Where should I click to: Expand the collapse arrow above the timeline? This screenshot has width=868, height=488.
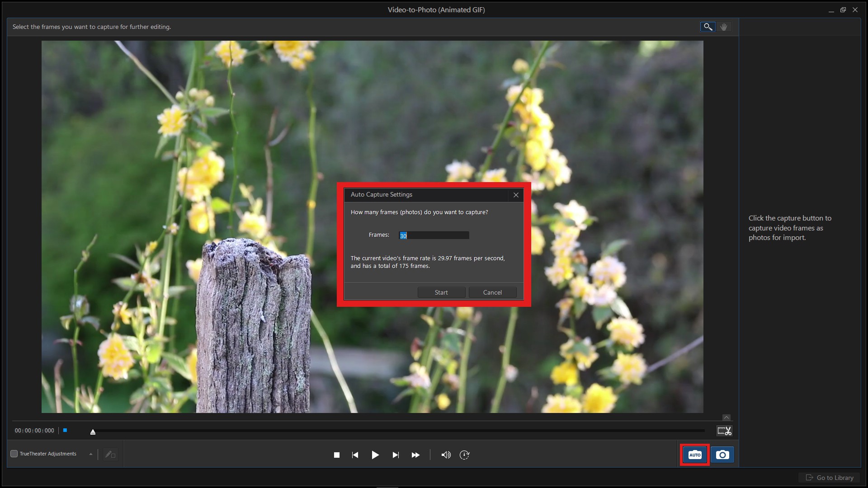pos(726,418)
